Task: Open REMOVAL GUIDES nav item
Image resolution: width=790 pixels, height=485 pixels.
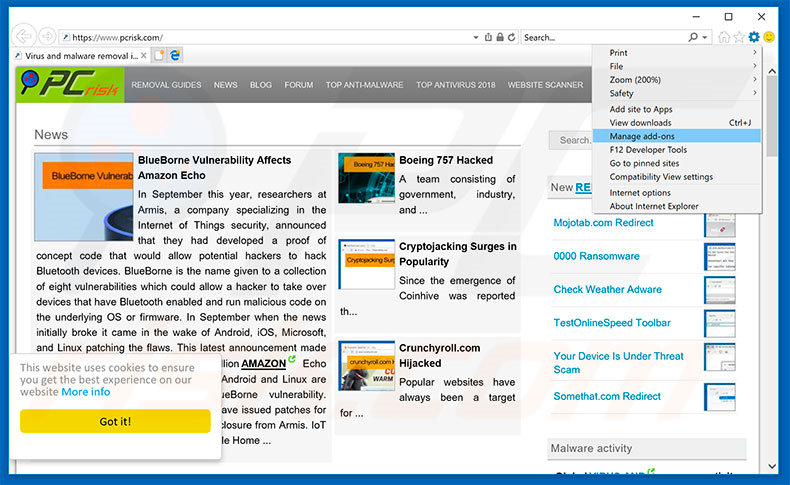Action: [x=166, y=85]
